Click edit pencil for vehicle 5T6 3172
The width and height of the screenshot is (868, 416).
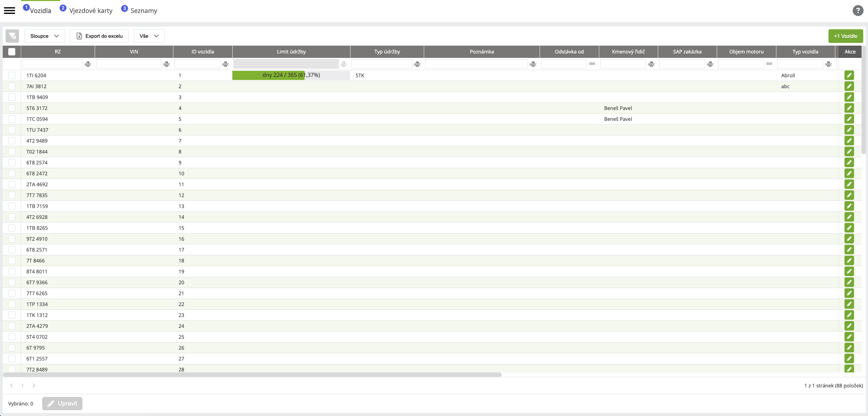pyautogui.click(x=849, y=108)
